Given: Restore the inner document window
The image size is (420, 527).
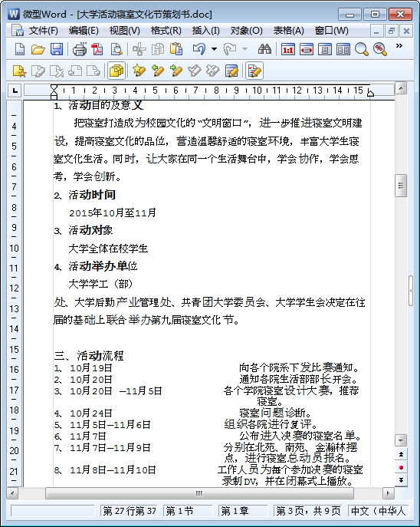Looking at the screenshot, I should 391,31.
